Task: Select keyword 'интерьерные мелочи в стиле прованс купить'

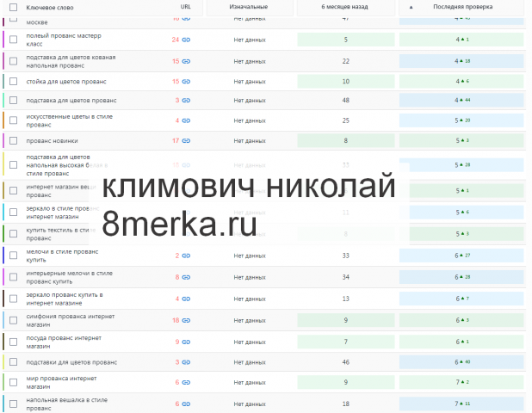Action: [70, 277]
